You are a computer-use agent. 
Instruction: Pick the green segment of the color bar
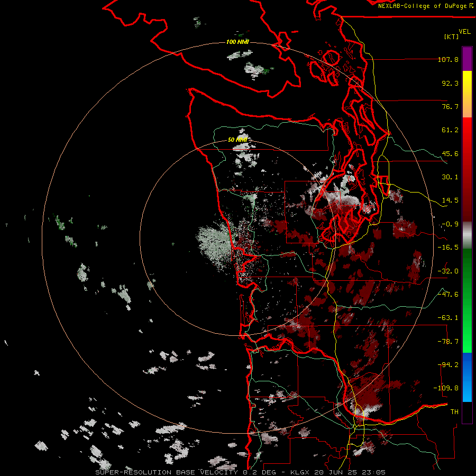coord(467,300)
